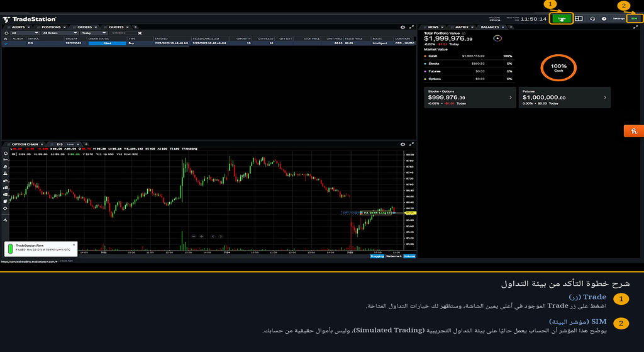Screen dimensions: 644x352
Task: Clear the SYMBOL filter with X
Action: [140, 33]
